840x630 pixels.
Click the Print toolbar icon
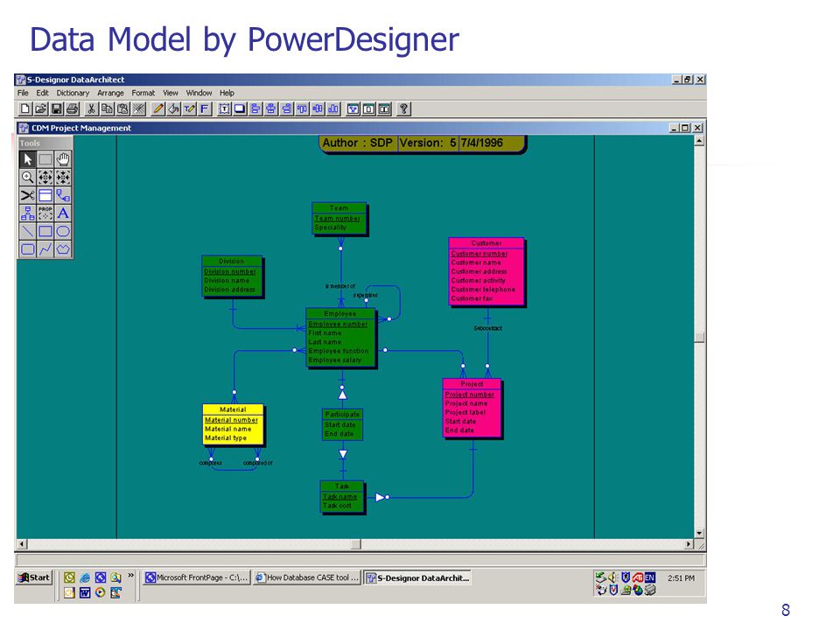[x=72, y=109]
